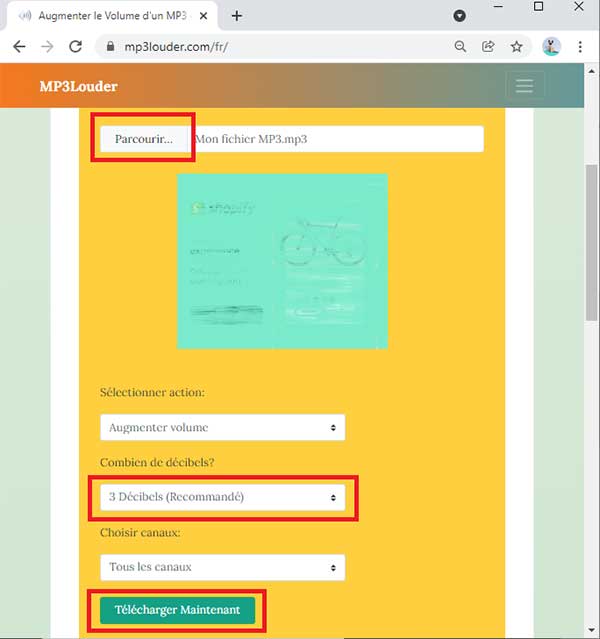Open the Chrome profile avatar

point(551,46)
